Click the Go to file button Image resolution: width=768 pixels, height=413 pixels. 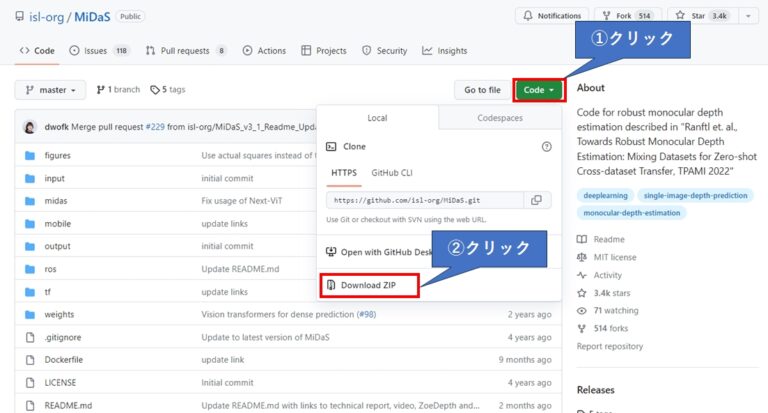tap(481, 90)
